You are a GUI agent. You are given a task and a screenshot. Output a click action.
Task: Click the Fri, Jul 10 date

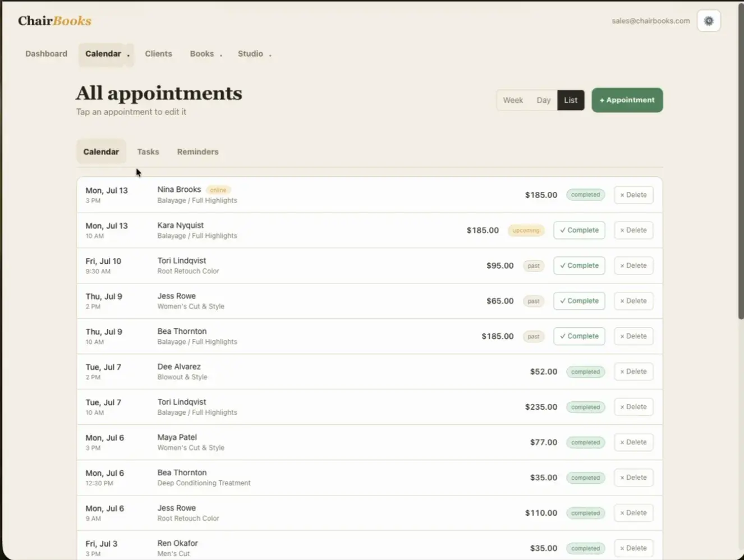[x=103, y=261]
